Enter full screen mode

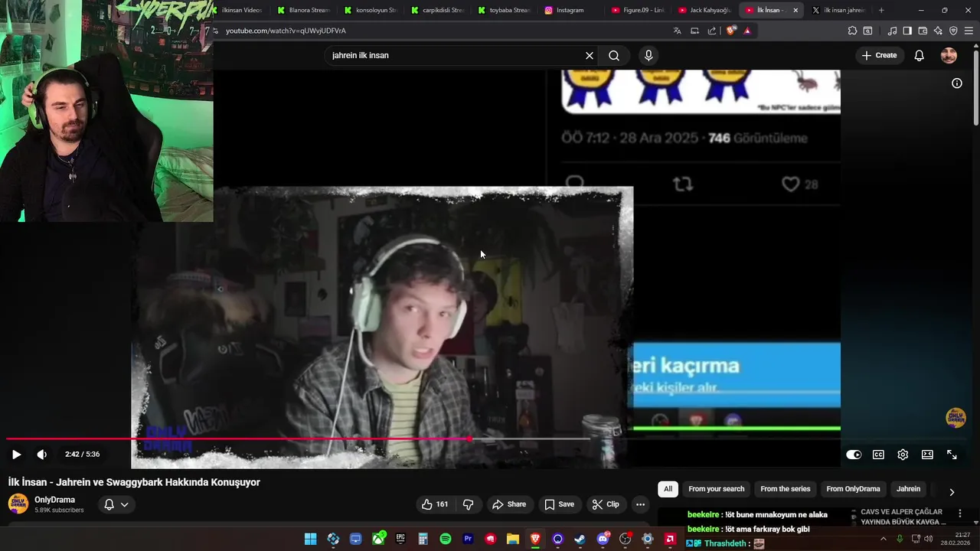click(x=952, y=455)
